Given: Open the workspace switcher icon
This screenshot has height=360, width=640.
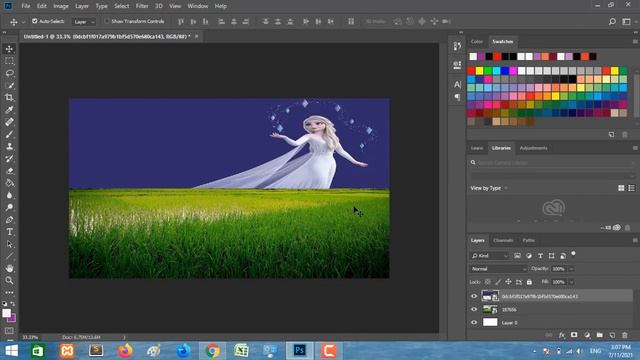Looking at the screenshot, I should [626, 22].
